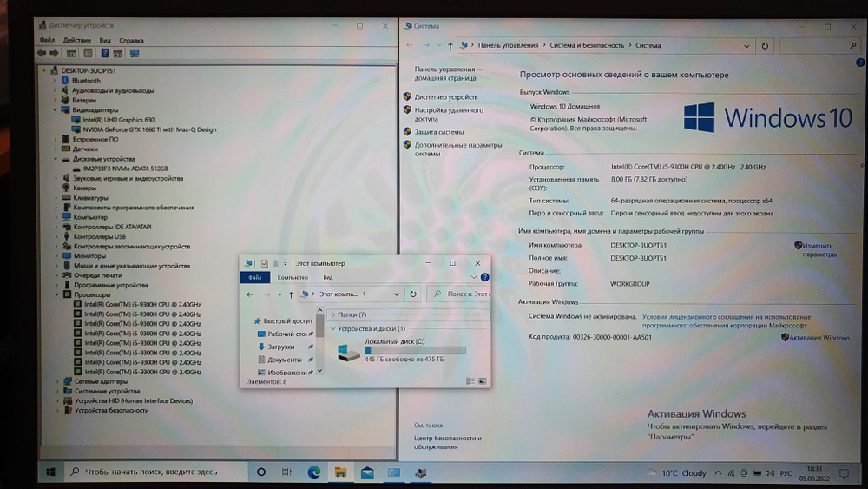The width and height of the screenshot is (868, 489).
Task: Open the Справка menu in Device Manager
Action: [x=131, y=41]
